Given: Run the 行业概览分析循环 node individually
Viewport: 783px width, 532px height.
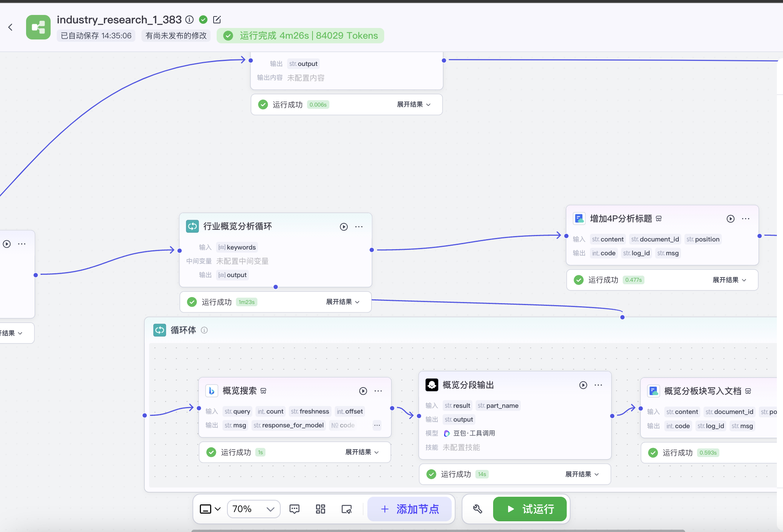Looking at the screenshot, I should pyautogui.click(x=344, y=227).
